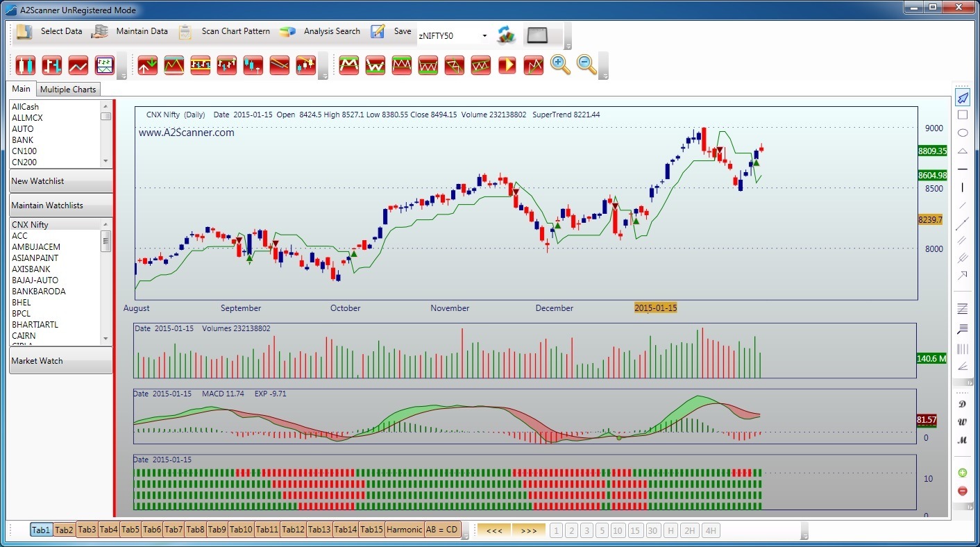Switch to the Main tab
This screenshot has height=547, width=980.
(x=22, y=89)
